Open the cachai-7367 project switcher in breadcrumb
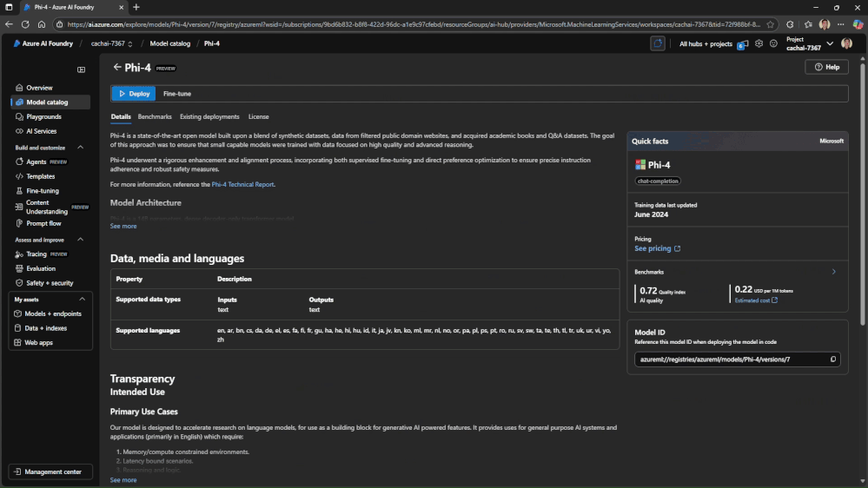Viewport: 868px width, 488px height. [112, 43]
